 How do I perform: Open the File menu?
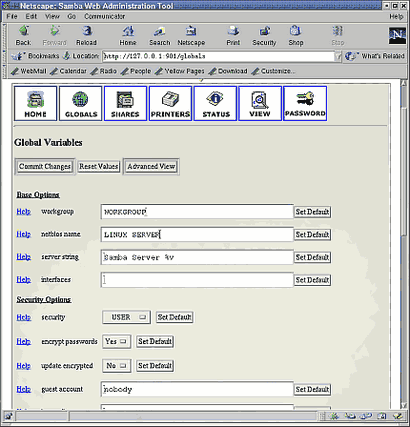point(12,16)
